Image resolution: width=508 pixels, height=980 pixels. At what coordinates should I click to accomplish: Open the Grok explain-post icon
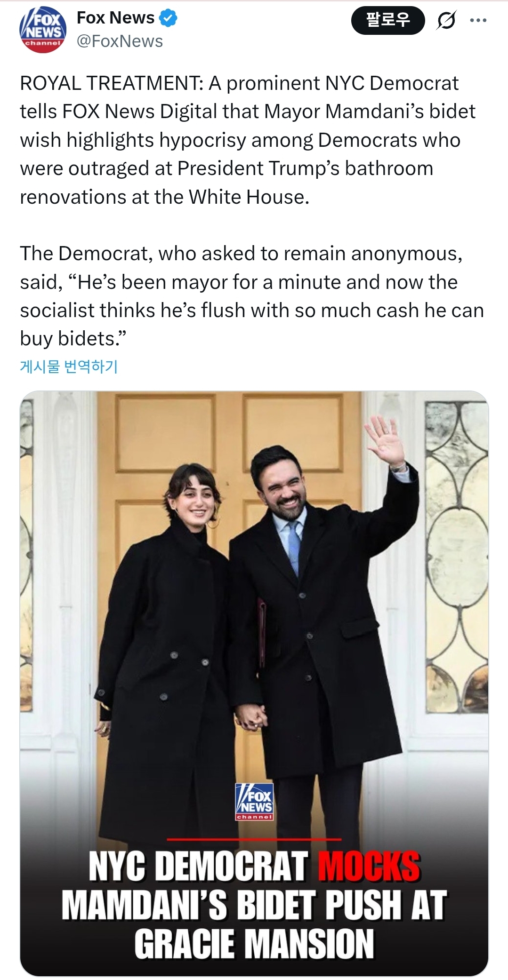click(445, 21)
